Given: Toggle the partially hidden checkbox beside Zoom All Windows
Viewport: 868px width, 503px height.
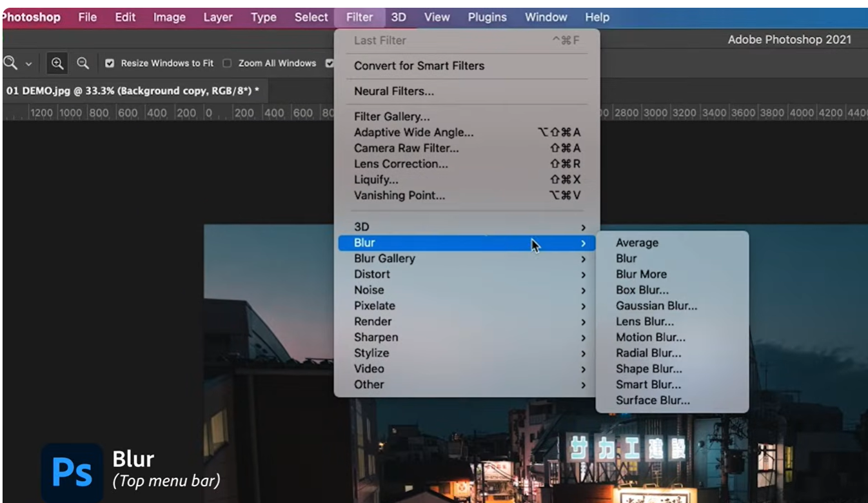Looking at the screenshot, I should (330, 63).
